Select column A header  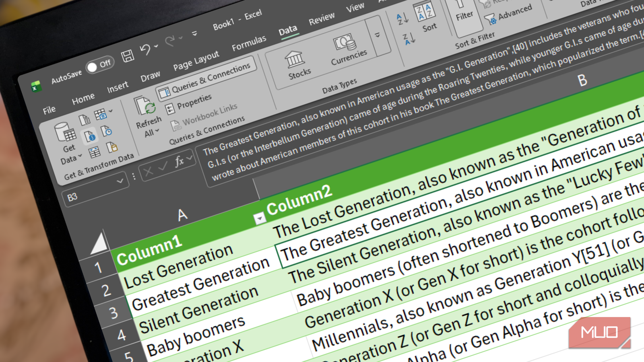[x=182, y=215]
